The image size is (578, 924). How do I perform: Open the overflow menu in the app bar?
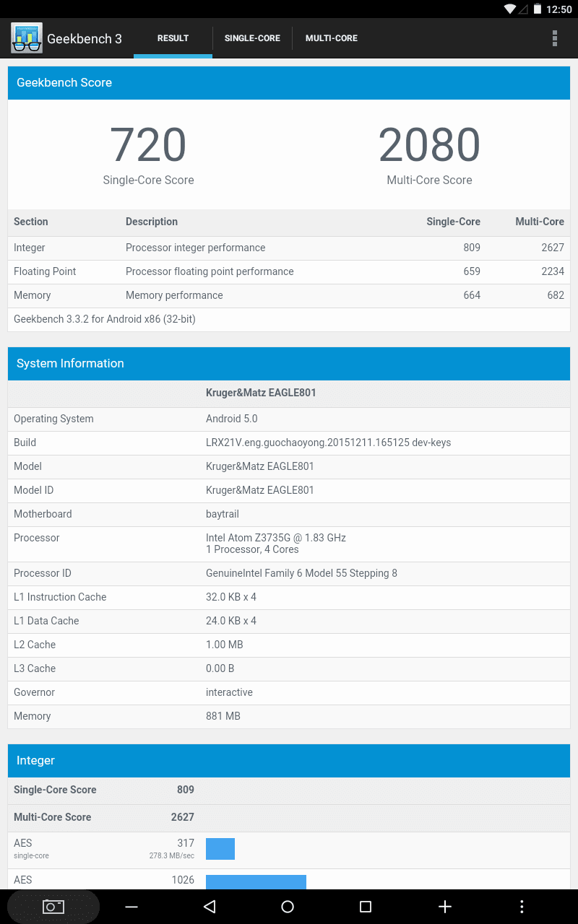tap(555, 38)
